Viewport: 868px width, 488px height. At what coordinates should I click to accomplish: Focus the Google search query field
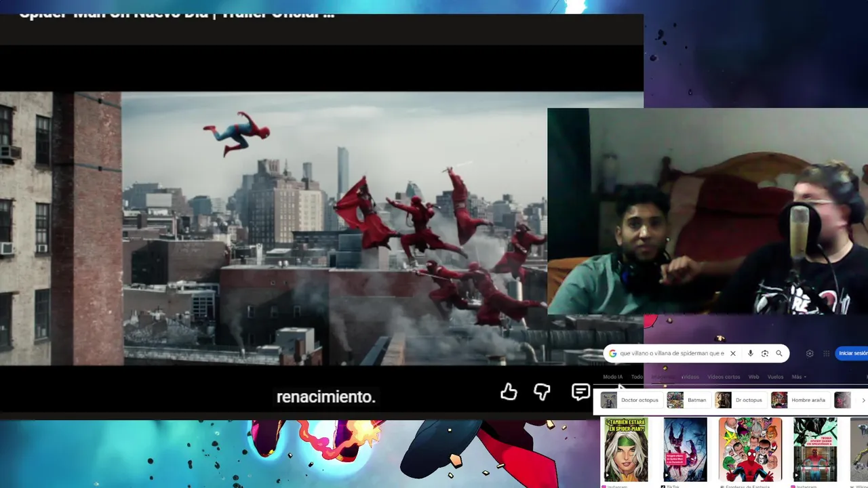tap(672, 353)
